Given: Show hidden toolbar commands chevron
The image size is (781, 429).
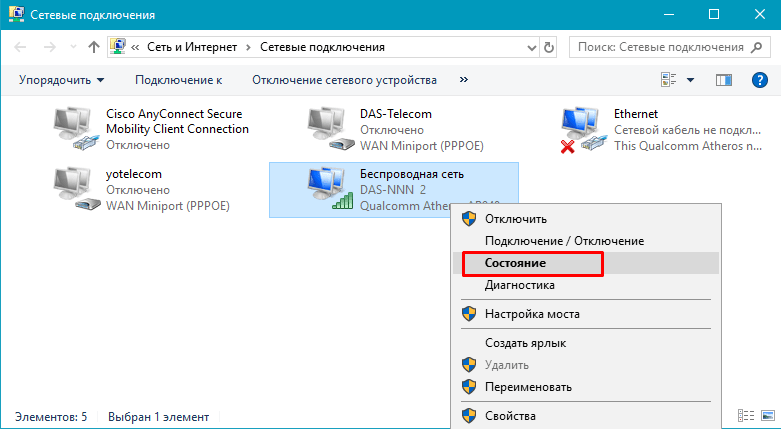Looking at the screenshot, I should click(464, 80).
